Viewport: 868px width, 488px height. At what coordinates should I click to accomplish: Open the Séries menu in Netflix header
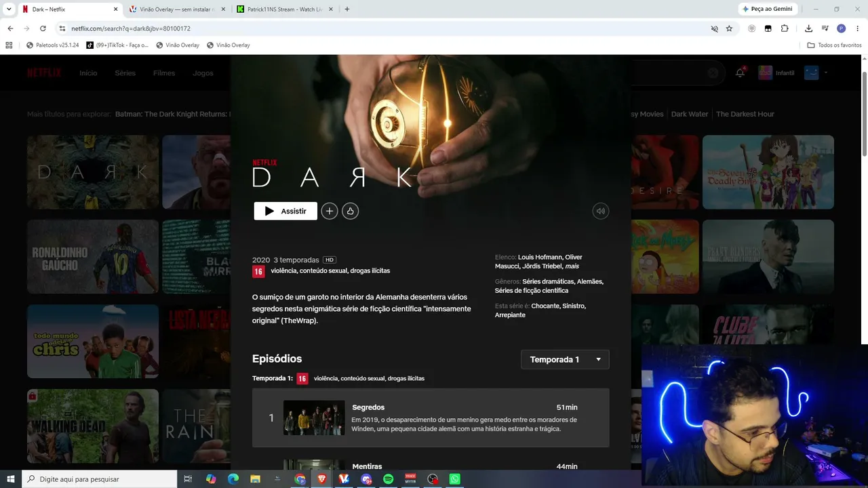pyautogui.click(x=125, y=73)
